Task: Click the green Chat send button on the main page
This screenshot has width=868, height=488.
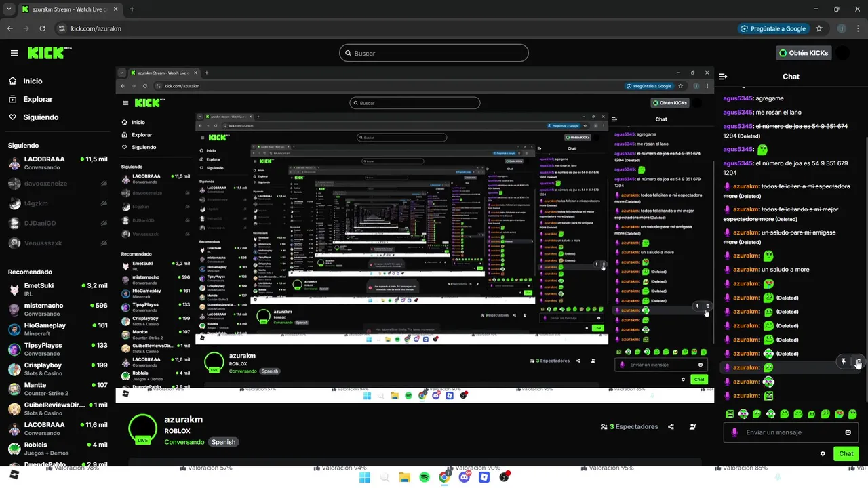Action: [846, 453]
